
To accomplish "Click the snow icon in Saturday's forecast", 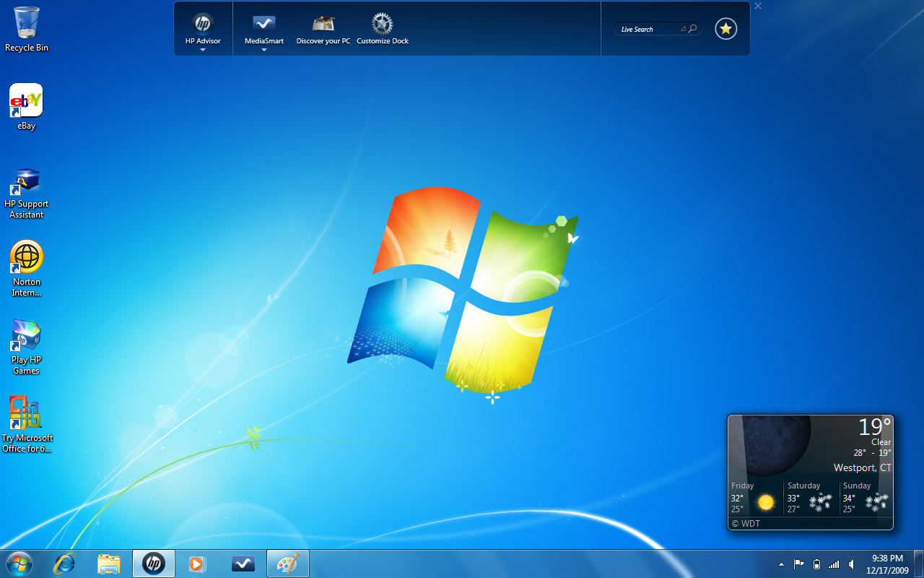I will coord(820,501).
